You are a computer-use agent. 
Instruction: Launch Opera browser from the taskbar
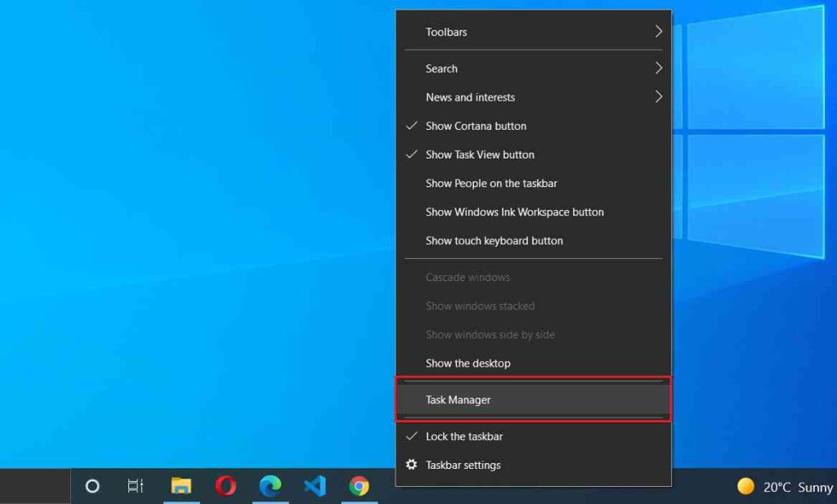226,486
